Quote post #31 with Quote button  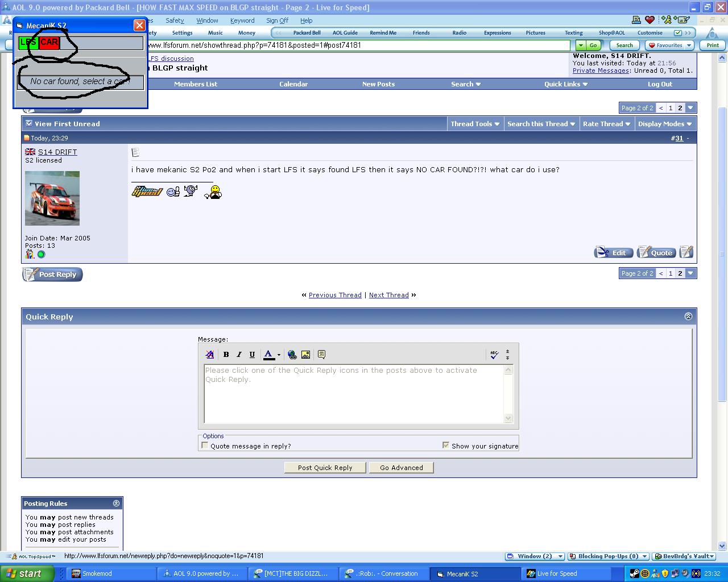tap(656, 252)
